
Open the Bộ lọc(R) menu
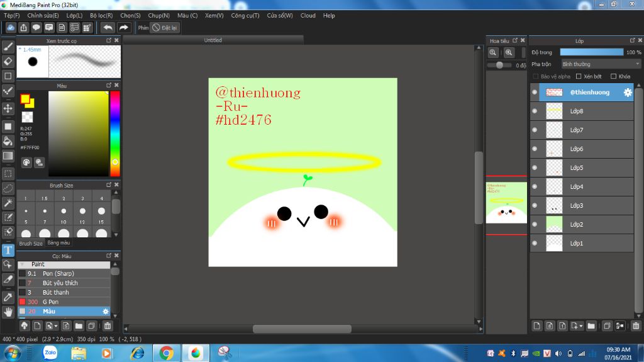tap(101, 16)
